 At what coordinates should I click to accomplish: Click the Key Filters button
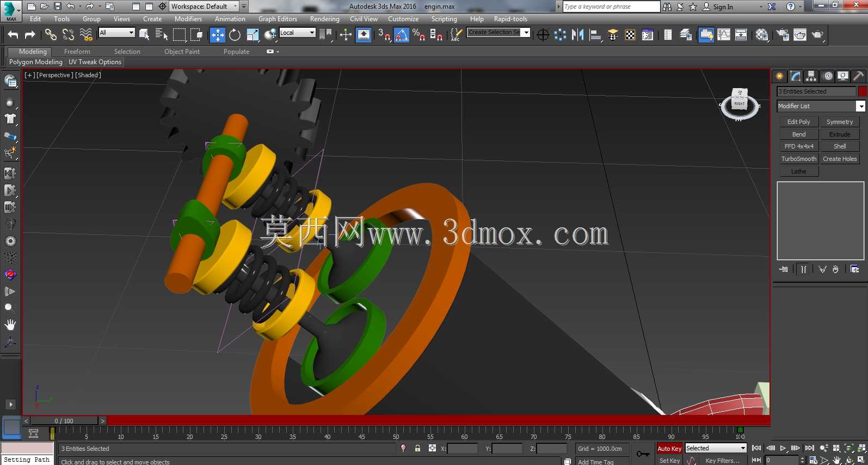point(723,461)
